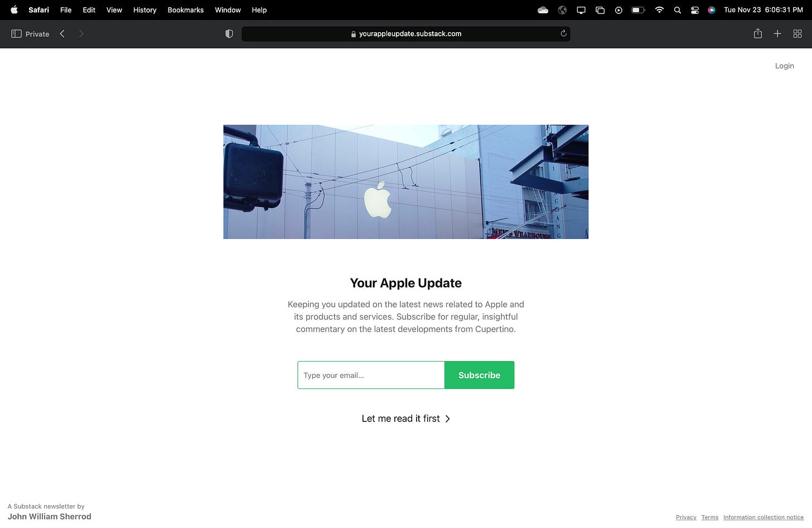
Task: Click the Apple store banner image
Action: [x=406, y=182]
